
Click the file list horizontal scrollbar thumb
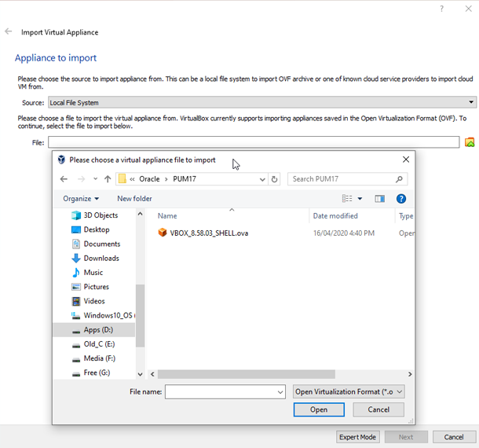click(247, 374)
